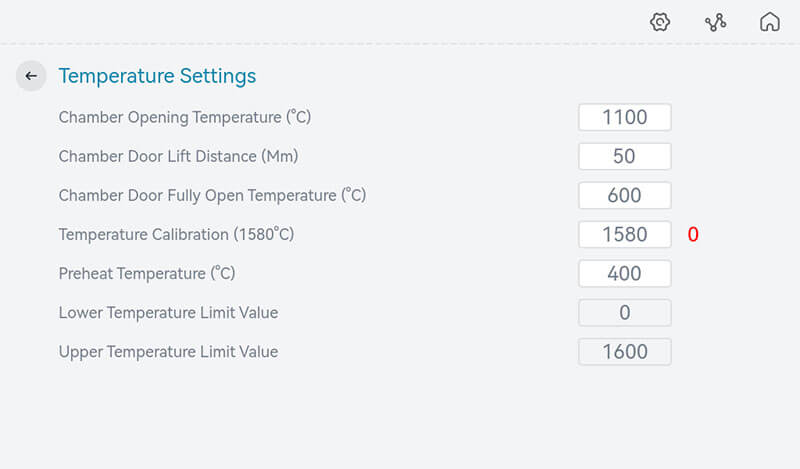The width and height of the screenshot is (800, 469).
Task: Edit the Temperature Calibration 1580 field
Action: tap(624, 234)
